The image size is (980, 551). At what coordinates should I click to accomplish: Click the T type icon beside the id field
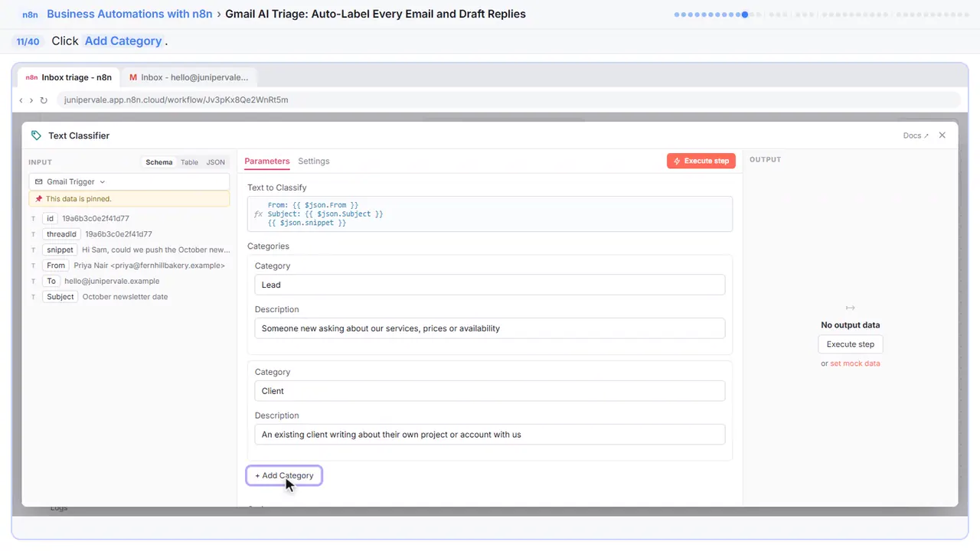pyautogui.click(x=34, y=219)
